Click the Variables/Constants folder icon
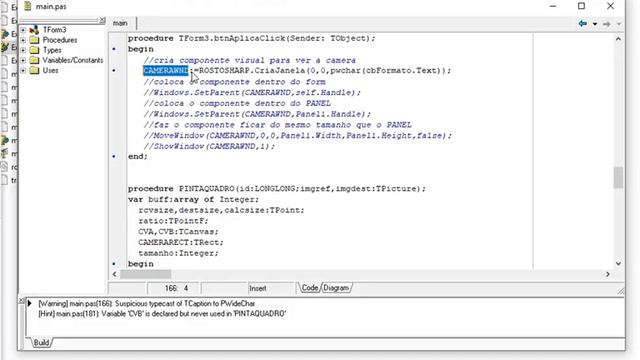 tap(35, 60)
